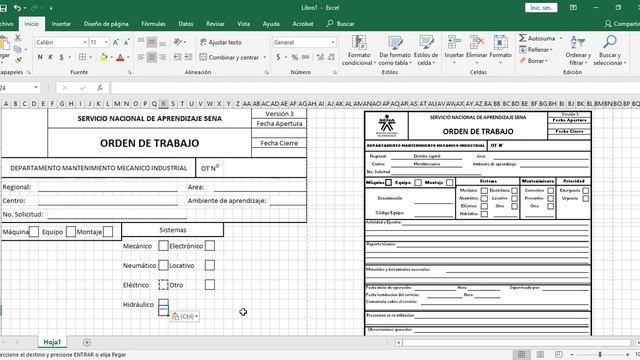
Task: Expand Borrar dropdown
Action: tap(533, 60)
